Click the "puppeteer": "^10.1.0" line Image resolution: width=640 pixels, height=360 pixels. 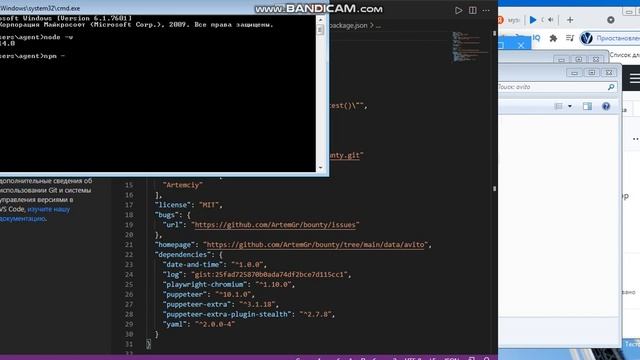point(209,294)
